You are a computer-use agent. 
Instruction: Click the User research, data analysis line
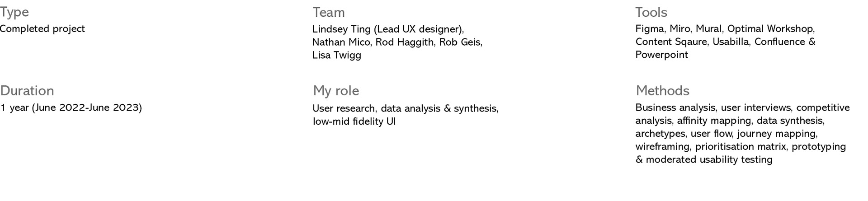pos(406,109)
